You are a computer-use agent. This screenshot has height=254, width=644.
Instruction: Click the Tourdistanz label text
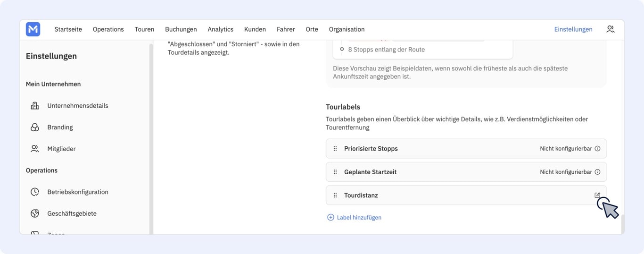click(x=361, y=195)
